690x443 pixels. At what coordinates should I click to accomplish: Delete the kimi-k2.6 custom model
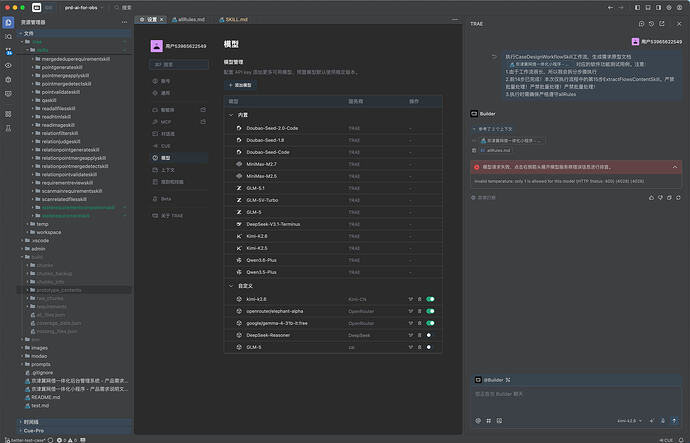pyautogui.click(x=420, y=299)
